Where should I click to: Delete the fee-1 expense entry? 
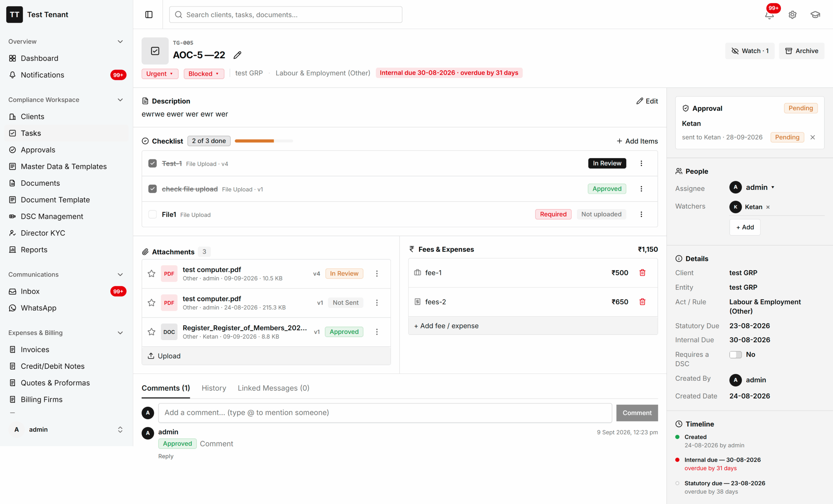[642, 272]
